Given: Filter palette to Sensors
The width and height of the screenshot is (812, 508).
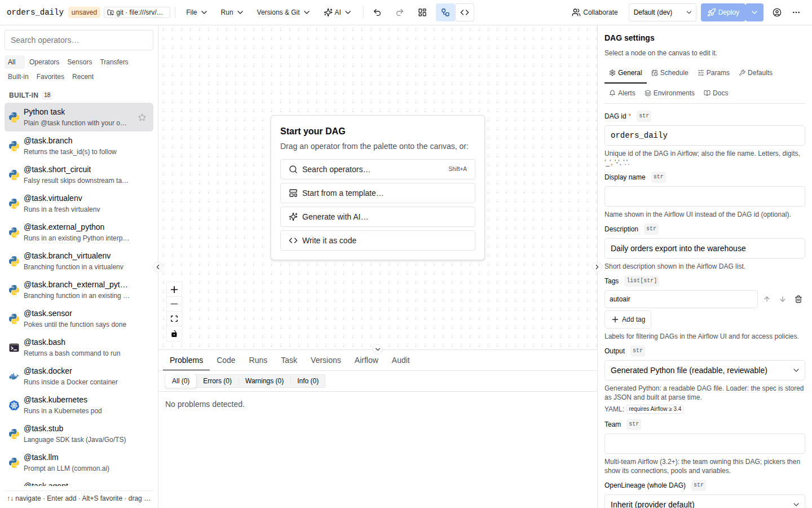Looking at the screenshot, I should [80, 62].
